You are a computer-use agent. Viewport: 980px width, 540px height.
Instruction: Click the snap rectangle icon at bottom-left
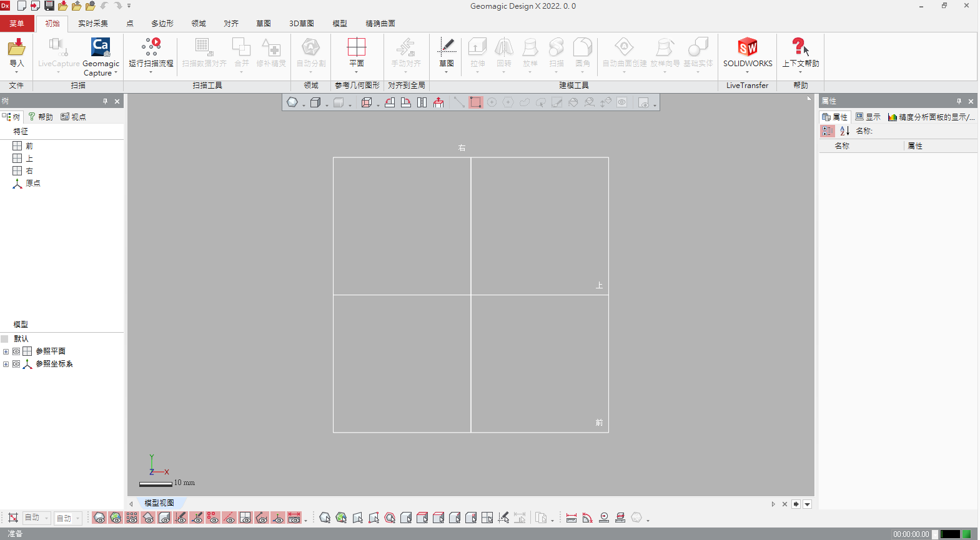point(12,518)
